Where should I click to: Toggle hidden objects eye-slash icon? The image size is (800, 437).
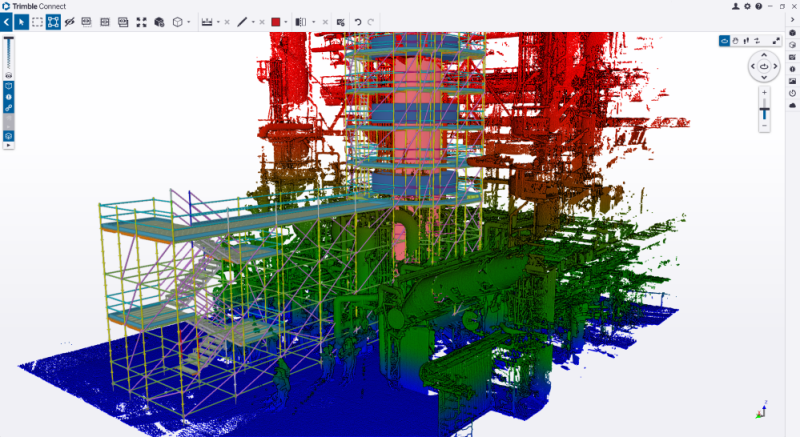70,21
